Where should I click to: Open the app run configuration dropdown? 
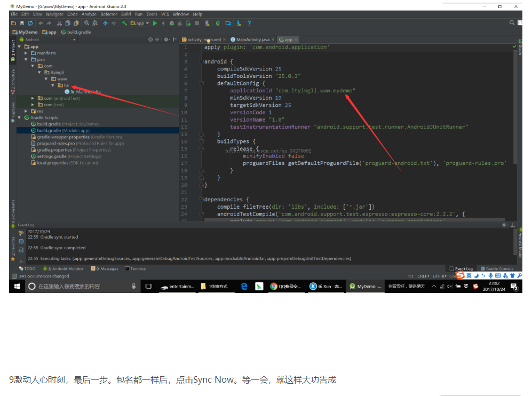[140, 23]
